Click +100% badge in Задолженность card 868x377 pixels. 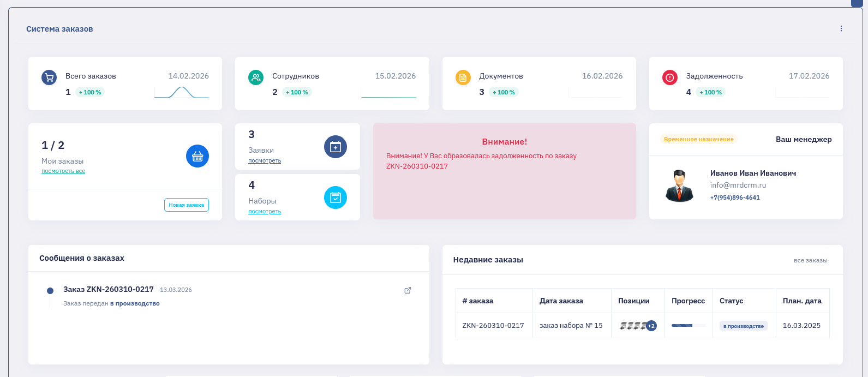click(x=711, y=92)
